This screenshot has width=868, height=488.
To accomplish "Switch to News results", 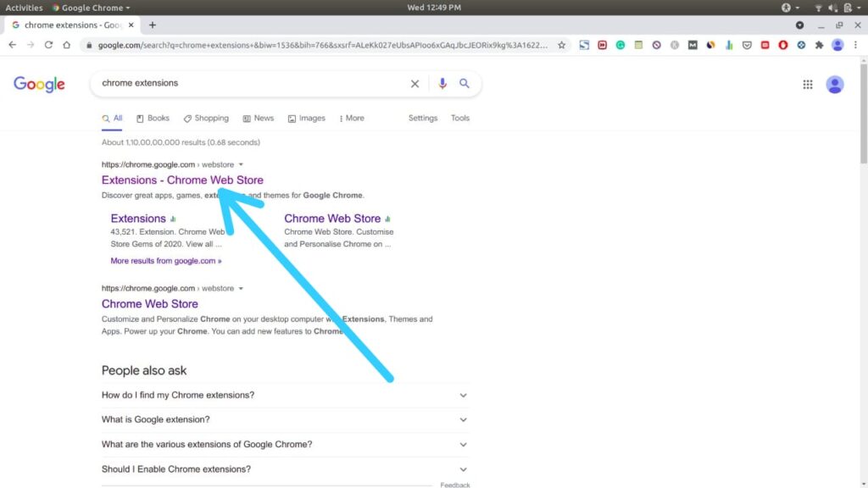I will tap(258, 119).
